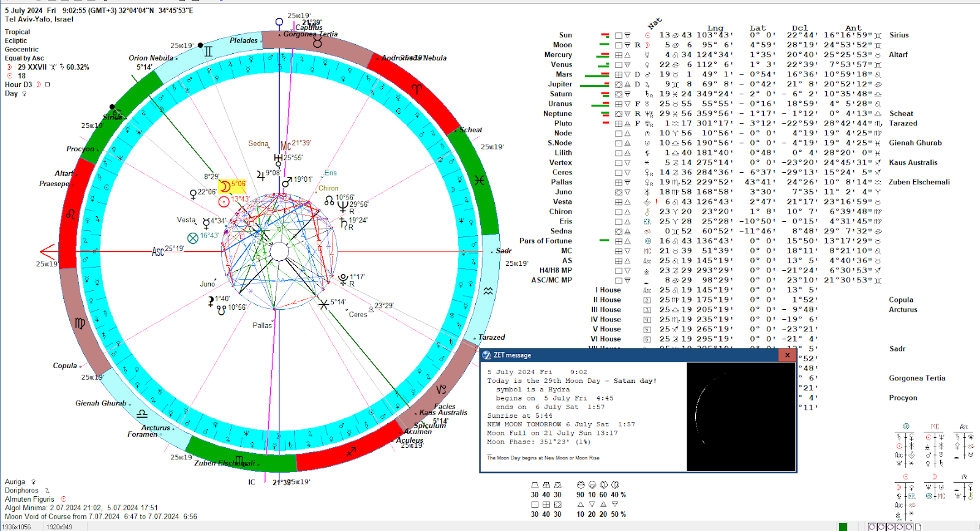This screenshot has width=980, height=531.
Task: Click the Pisces sign on the green segment
Action: point(478,180)
